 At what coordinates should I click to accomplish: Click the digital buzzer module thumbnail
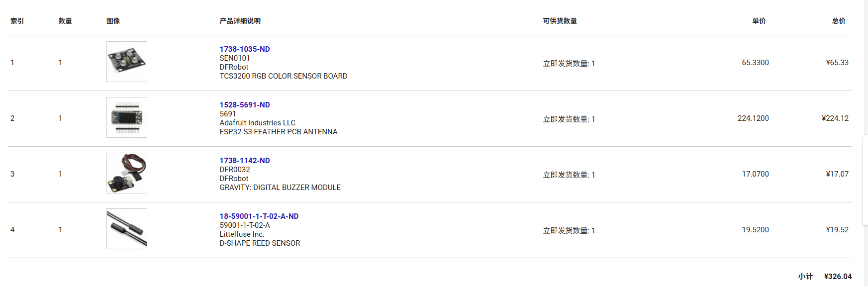pos(127,173)
